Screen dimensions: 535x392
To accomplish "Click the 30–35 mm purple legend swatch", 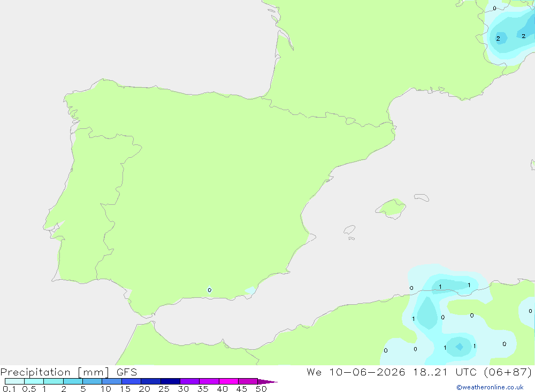I will (190, 381).
